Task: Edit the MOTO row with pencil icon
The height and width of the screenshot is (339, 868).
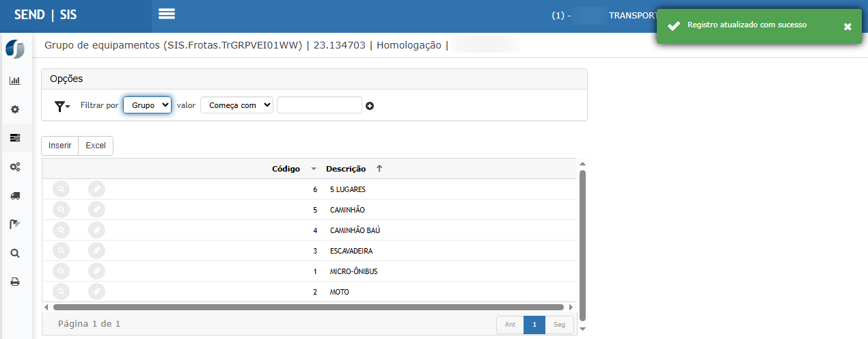Action: (x=97, y=292)
